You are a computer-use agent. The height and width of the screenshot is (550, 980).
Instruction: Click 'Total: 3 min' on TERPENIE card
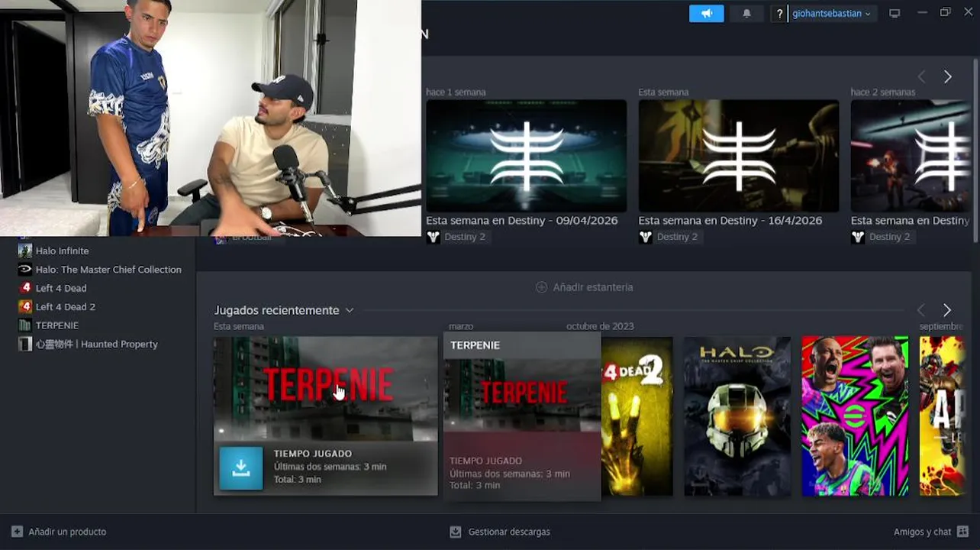[298, 480]
